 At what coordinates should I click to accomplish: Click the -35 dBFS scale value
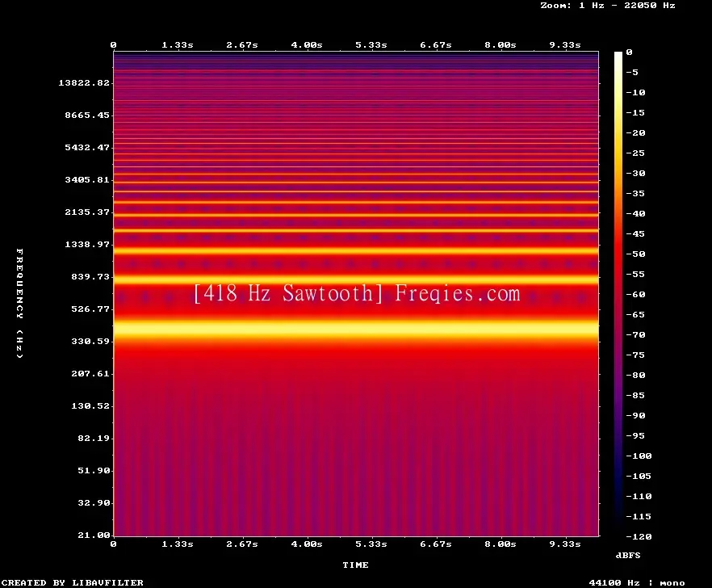635,194
